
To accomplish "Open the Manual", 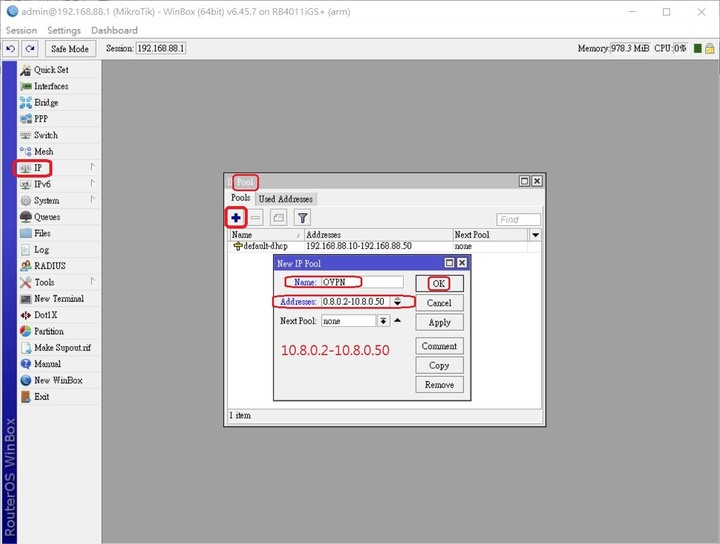I will pos(59,364).
